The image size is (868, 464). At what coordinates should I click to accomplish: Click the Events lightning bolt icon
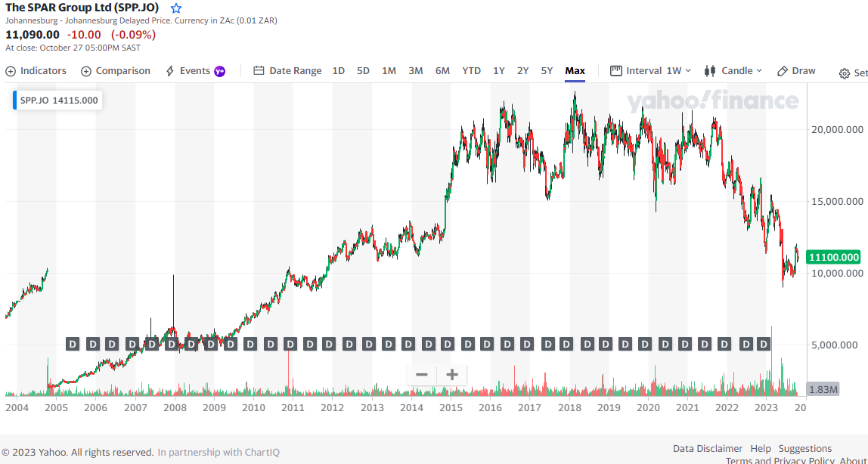tap(171, 71)
